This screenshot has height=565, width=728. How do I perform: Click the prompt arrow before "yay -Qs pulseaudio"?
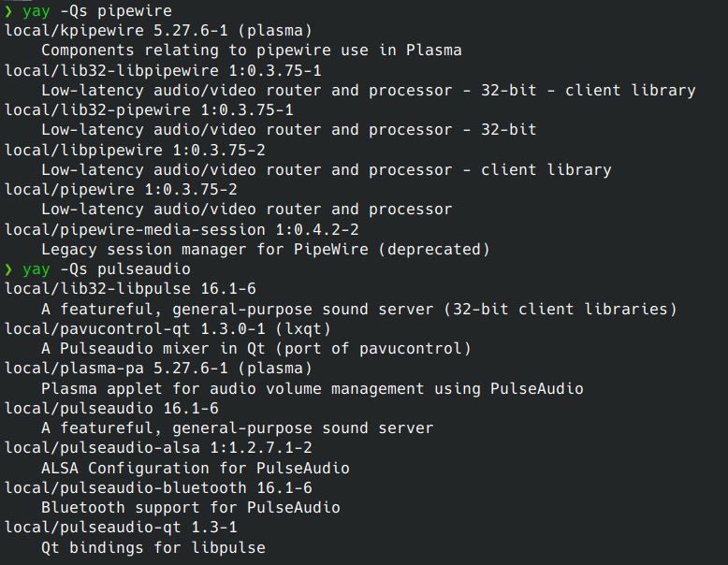tap(9, 268)
